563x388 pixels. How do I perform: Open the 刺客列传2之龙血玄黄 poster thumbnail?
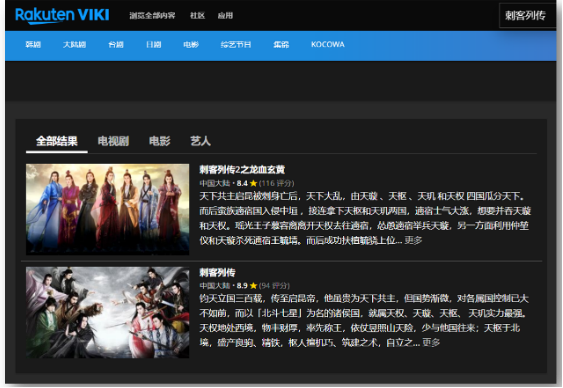[x=107, y=209]
